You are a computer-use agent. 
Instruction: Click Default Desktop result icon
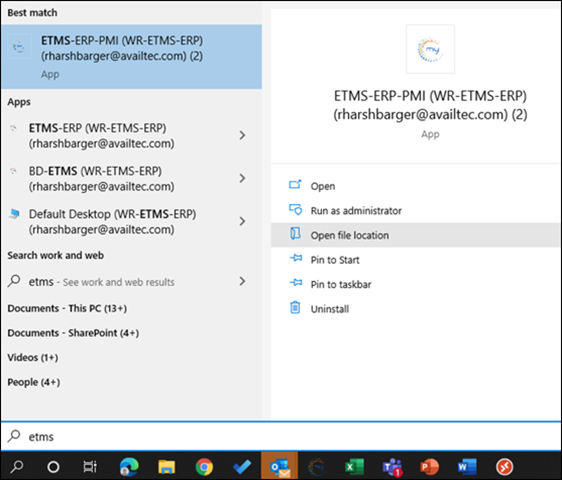[14, 214]
